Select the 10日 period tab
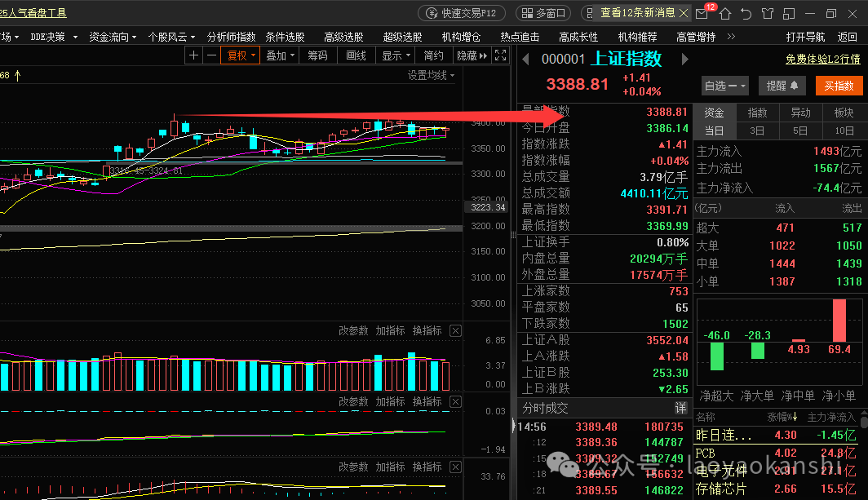This screenshot has height=500, width=868. [x=844, y=131]
